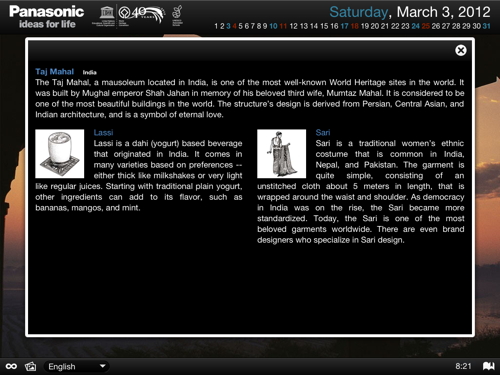Screen dimensions: 500x375
Task: Select day 25 in the calendar strip
Action: [x=426, y=26]
